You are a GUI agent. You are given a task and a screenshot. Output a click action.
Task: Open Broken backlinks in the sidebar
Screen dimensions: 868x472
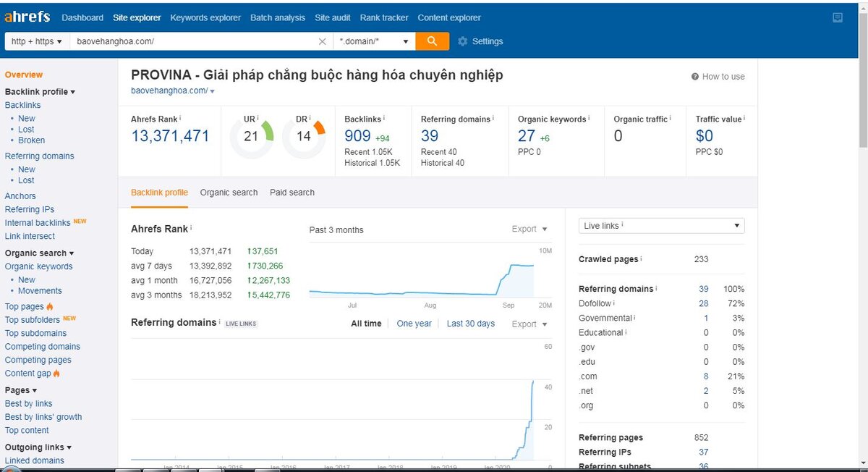32,140
